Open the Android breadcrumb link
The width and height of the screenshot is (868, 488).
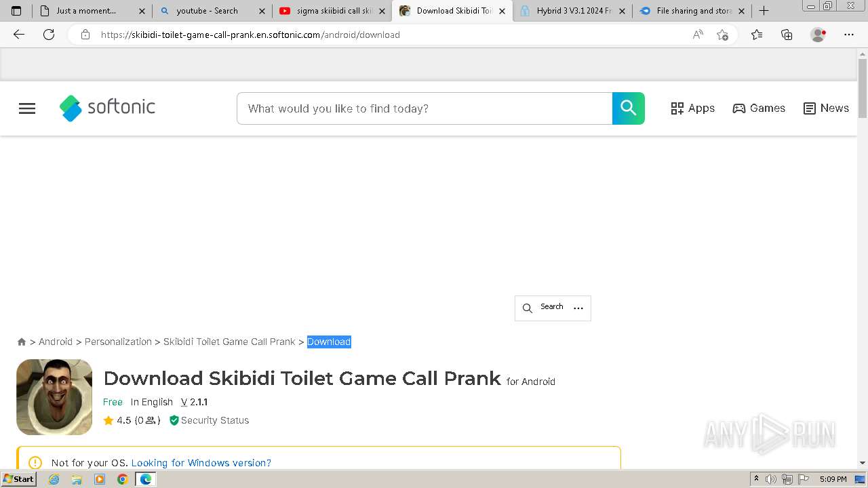tap(56, 342)
